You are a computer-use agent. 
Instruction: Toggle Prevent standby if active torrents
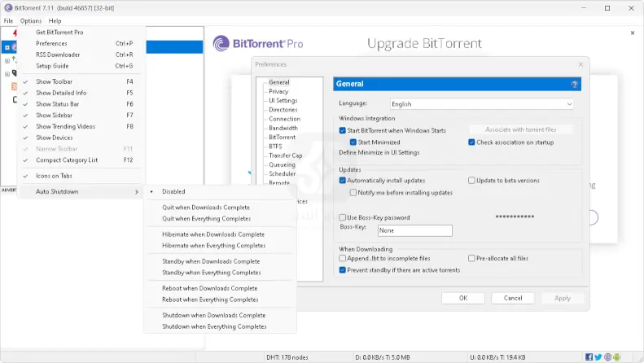343,269
